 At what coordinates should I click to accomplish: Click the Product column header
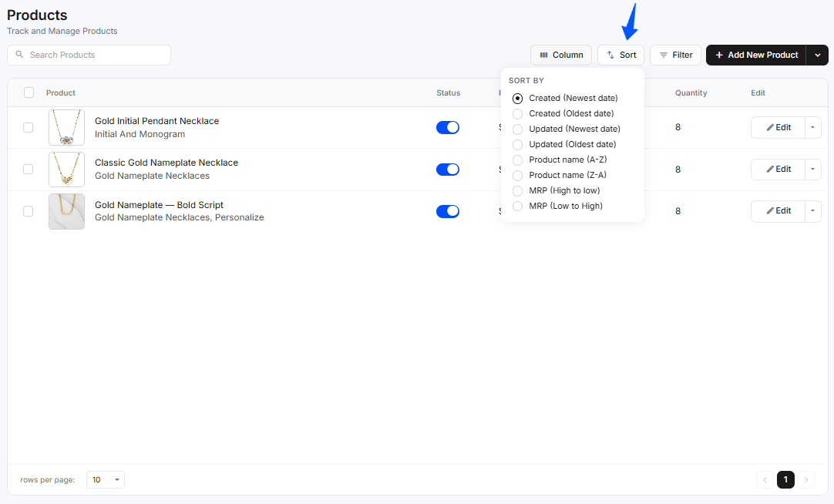coord(61,93)
